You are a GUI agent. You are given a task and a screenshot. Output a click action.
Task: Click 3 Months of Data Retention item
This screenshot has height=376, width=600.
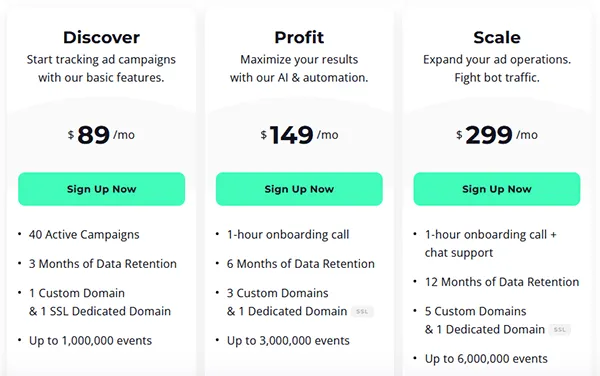pyautogui.click(x=103, y=264)
